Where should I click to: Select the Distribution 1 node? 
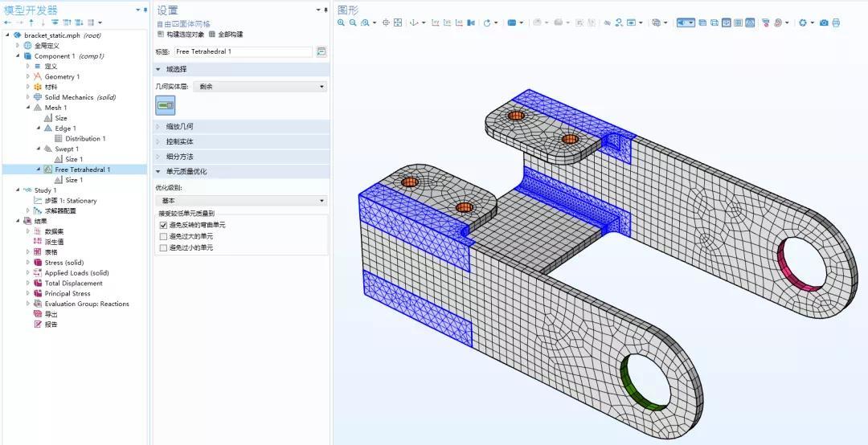pos(85,138)
